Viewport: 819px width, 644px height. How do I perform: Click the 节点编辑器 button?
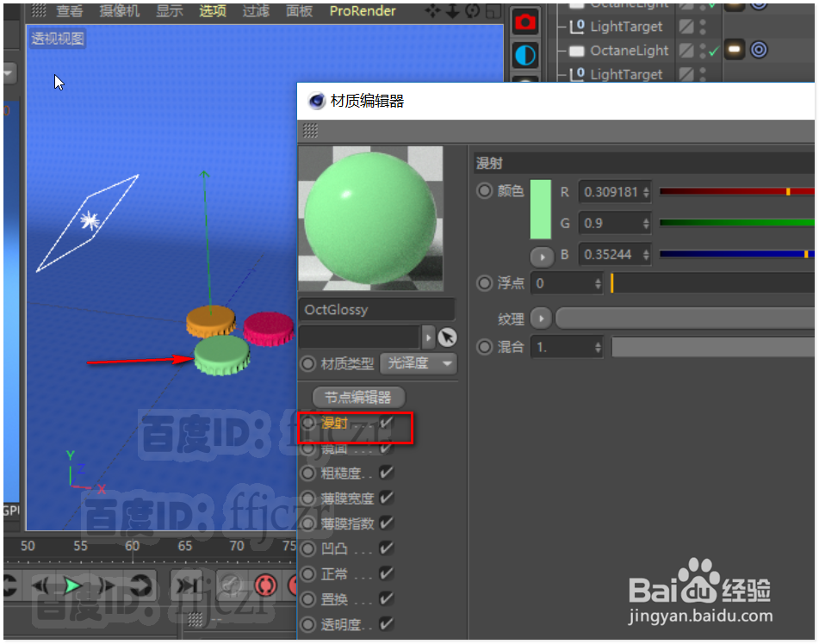point(357,398)
